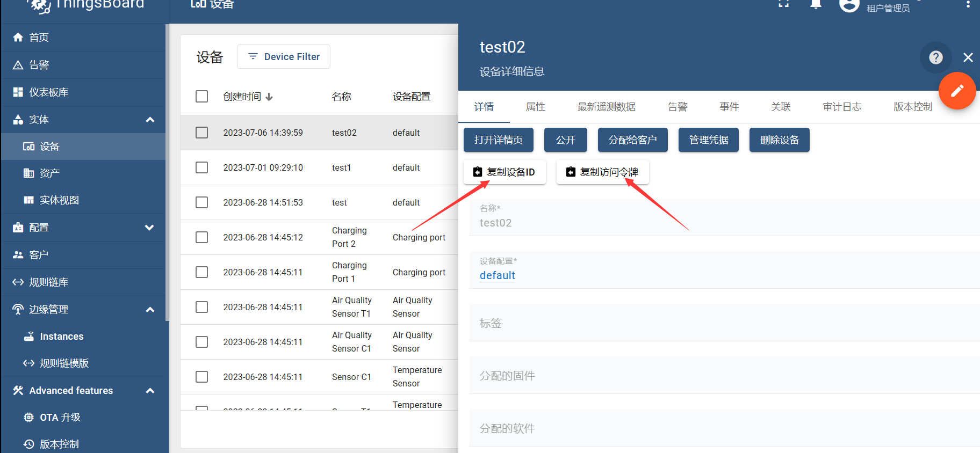Sort by the 设备配置 column header
This screenshot has width=980, height=453.
[x=412, y=97]
